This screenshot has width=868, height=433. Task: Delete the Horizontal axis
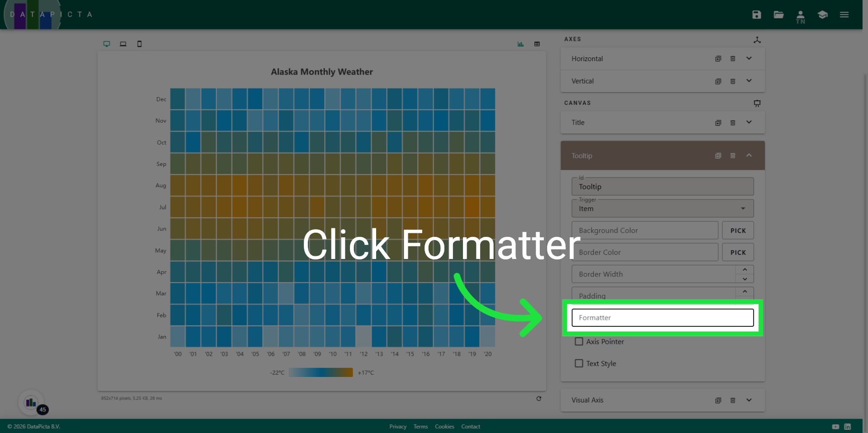[x=733, y=59]
